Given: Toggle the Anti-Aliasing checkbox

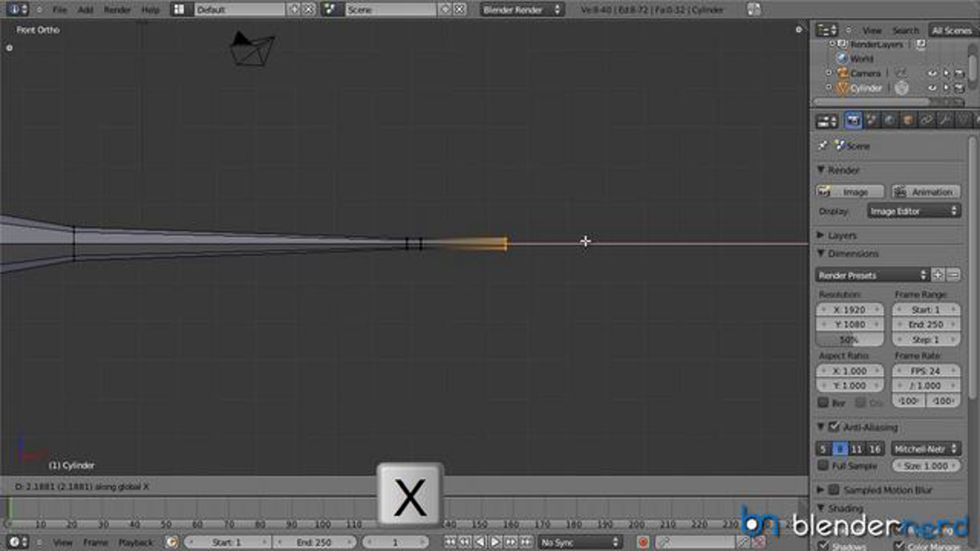Looking at the screenshot, I should point(834,427).
